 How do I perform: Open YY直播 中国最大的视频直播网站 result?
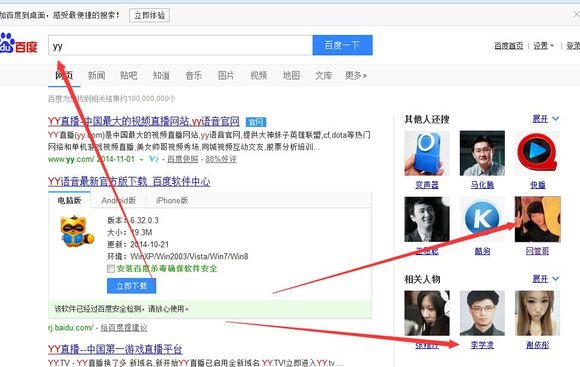pyautogui.click(x=144, y=121)
